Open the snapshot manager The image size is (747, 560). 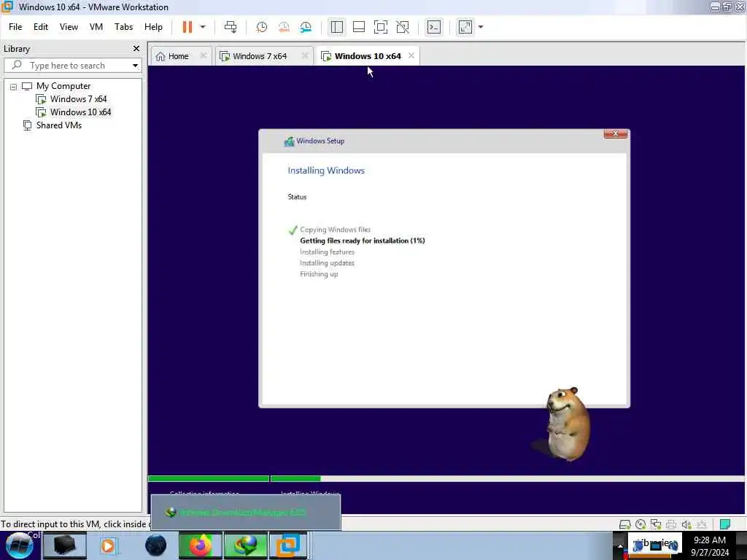pyautogui.click(x=306, y=27)
